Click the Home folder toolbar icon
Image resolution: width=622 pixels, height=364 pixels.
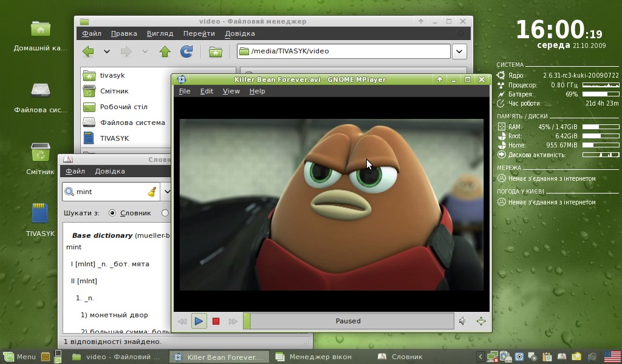(216, 52)
